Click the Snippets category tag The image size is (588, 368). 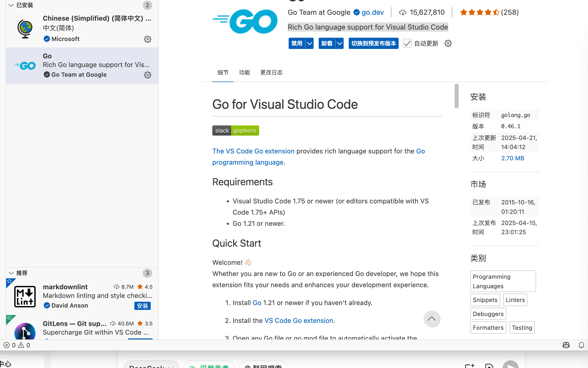(485, 300)
